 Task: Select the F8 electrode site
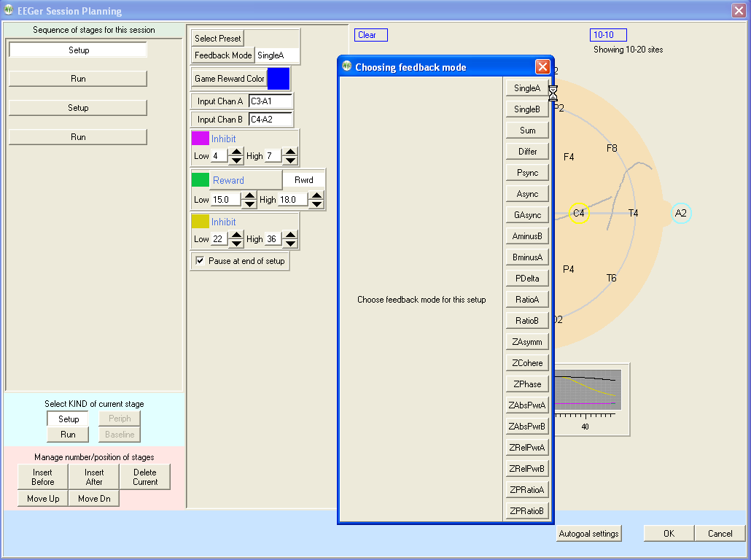tap(612, 148)
